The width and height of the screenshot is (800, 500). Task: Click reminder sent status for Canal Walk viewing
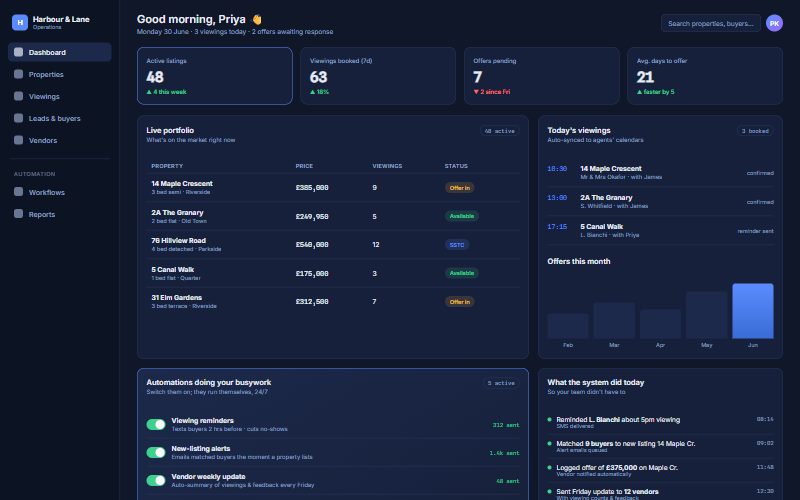coord(755,231)
